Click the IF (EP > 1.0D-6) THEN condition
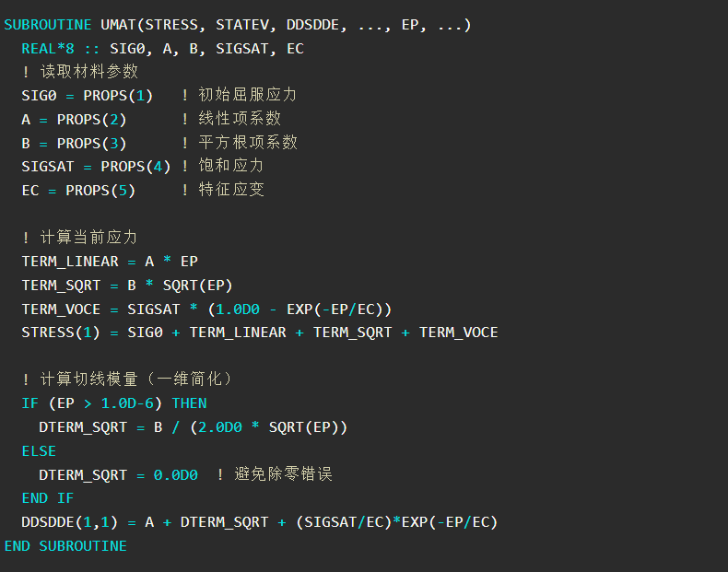 [114, 403]
